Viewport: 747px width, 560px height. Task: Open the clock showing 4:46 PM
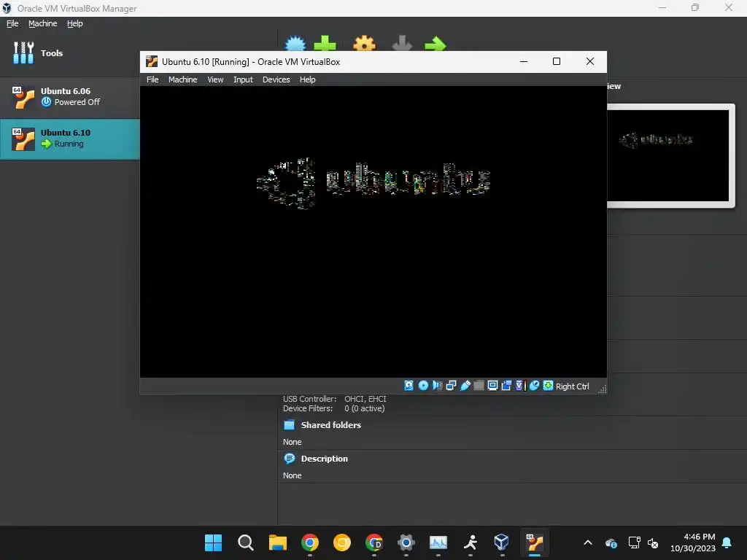click(693, 542)
